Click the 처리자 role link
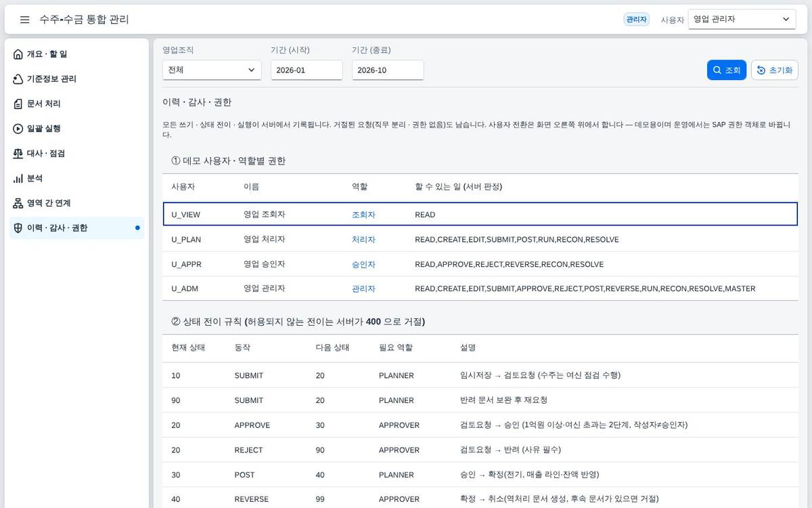The height and width of the screenshot is (508, 812). [x=363, y=239]
